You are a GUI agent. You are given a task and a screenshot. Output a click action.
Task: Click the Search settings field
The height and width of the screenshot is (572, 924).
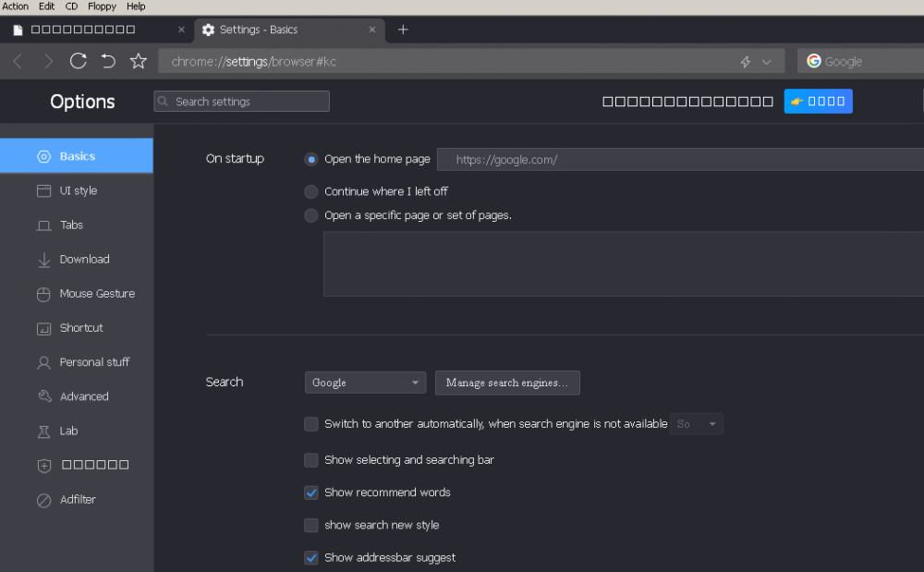tap(242, 102)
